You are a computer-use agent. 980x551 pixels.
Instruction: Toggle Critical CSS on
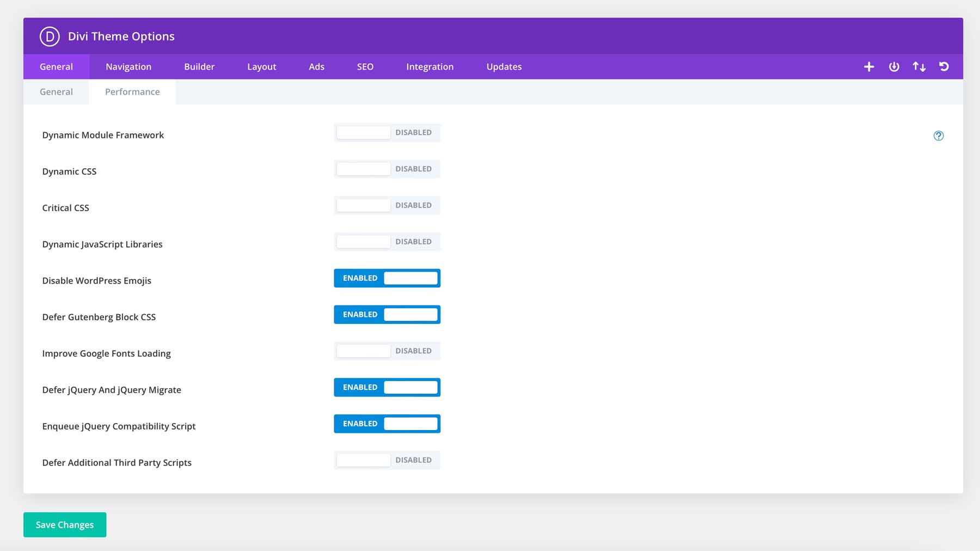click(x=387, y=205)
